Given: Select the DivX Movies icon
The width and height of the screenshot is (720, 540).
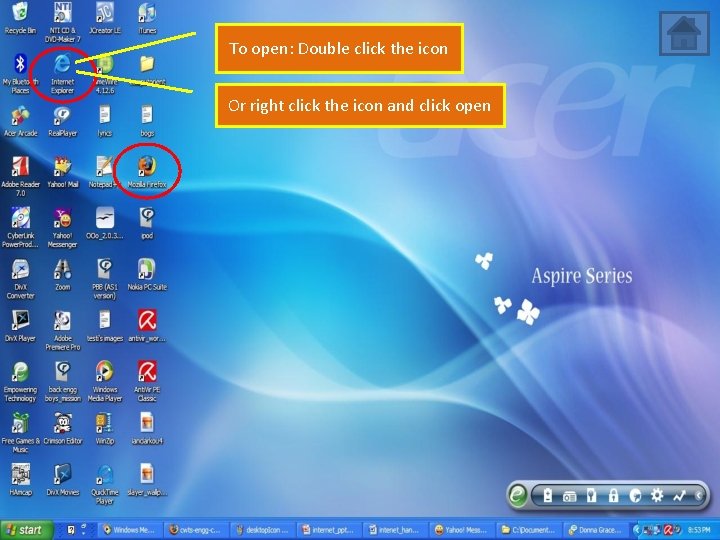Looking at the screenshot, I should (x=62, y=480).
